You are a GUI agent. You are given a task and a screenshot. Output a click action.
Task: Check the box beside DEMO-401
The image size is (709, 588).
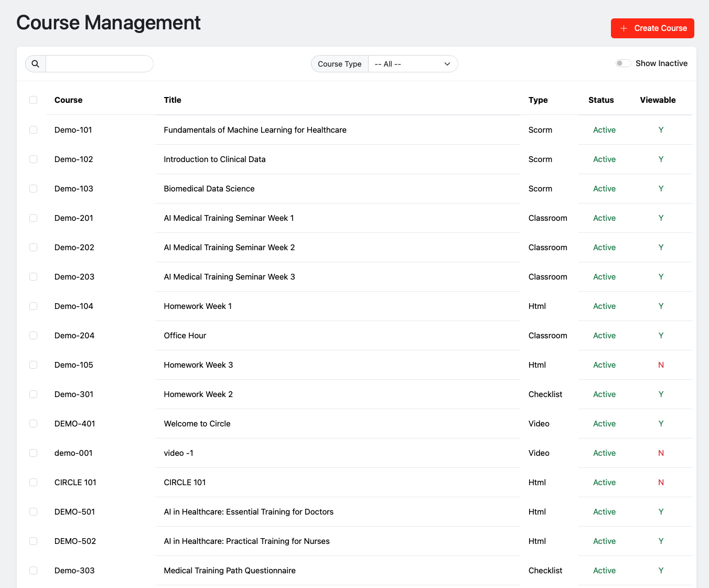click(34, 424)
